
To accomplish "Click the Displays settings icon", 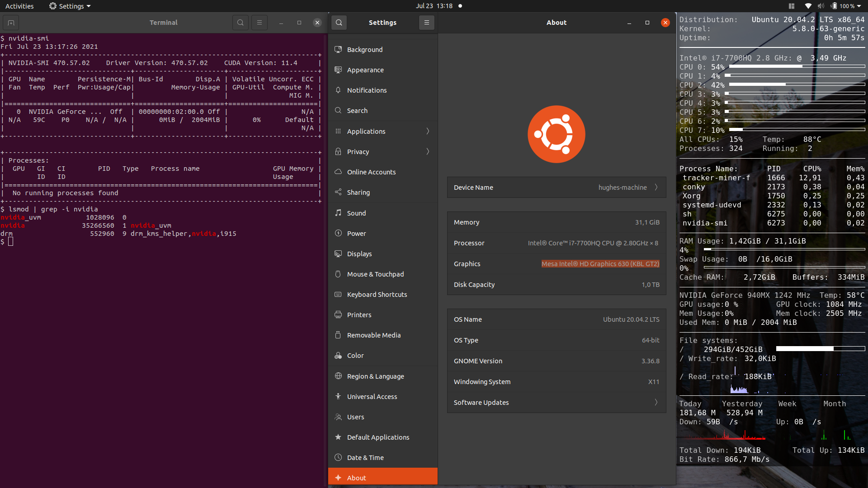I will point(339,253).
